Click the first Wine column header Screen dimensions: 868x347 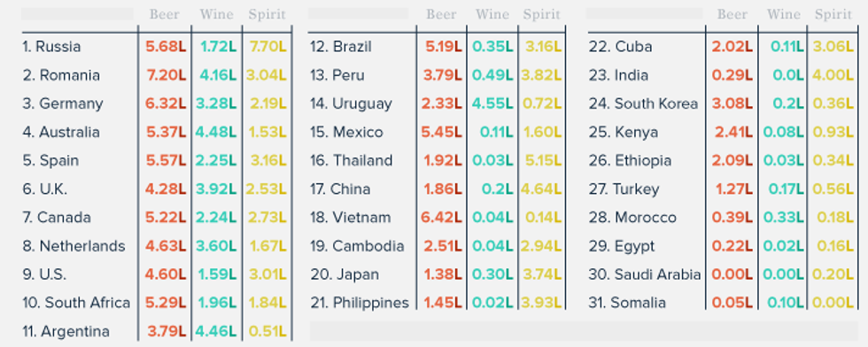[216, 14]
